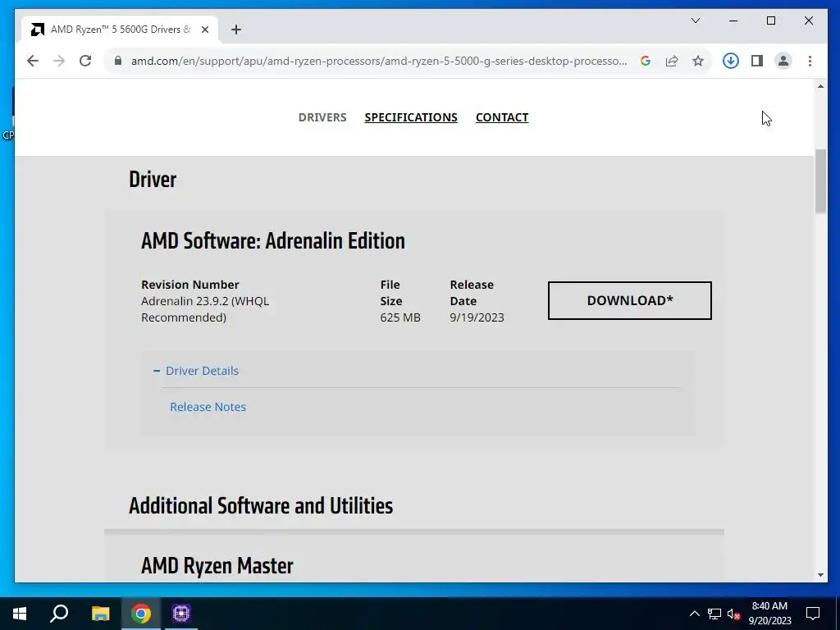Open the Windows notification center
The image size is (840, 630).
point(813,614)
